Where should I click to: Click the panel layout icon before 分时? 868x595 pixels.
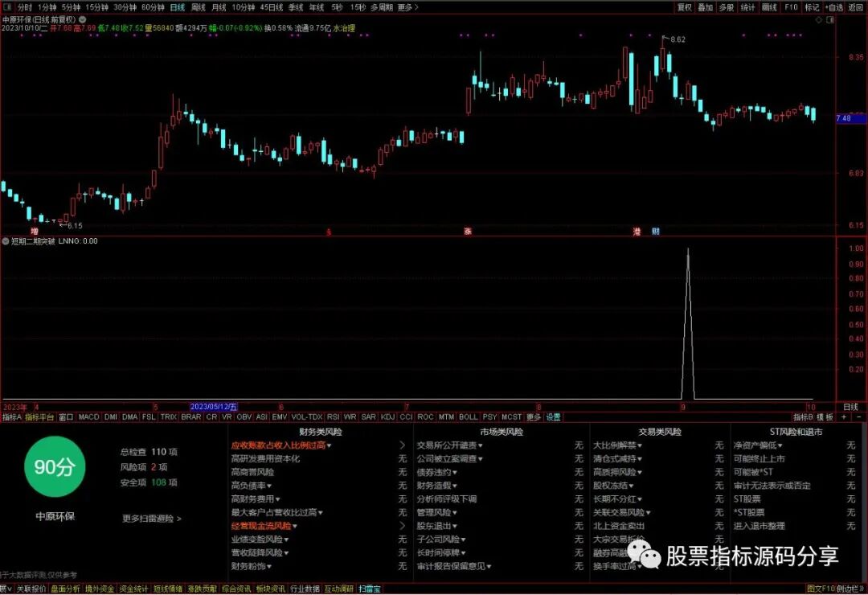click(7, 7)
